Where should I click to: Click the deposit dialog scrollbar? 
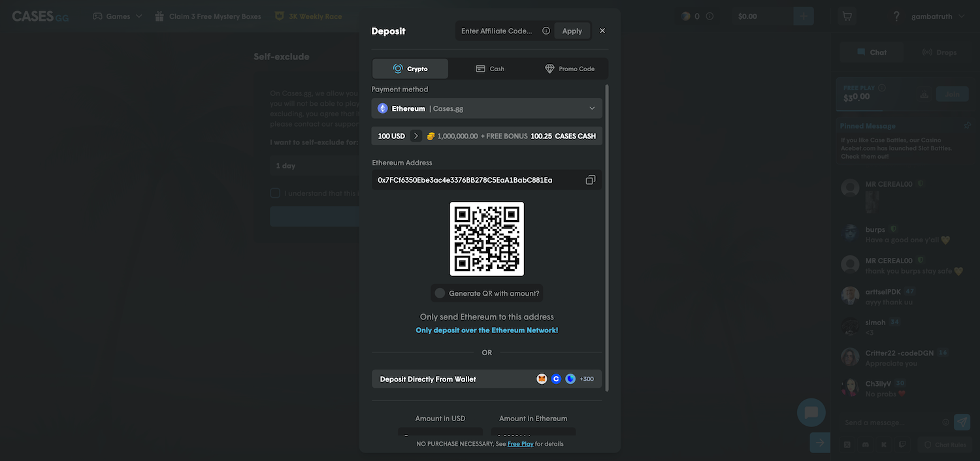click(x=607, y=238)
